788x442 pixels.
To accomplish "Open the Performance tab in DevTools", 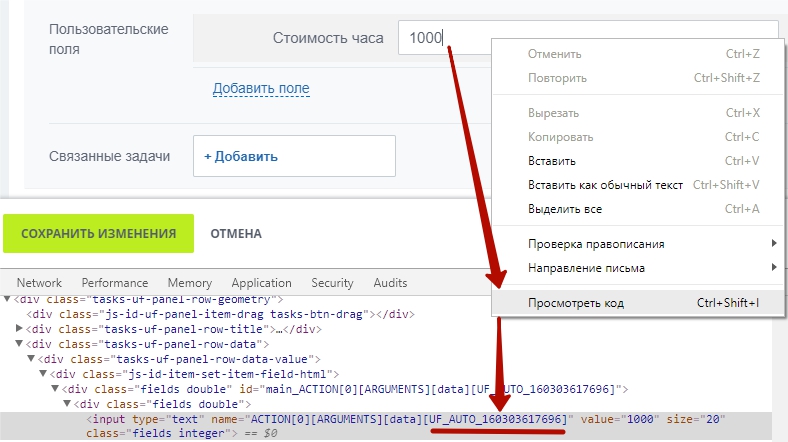I will point(114,283).
